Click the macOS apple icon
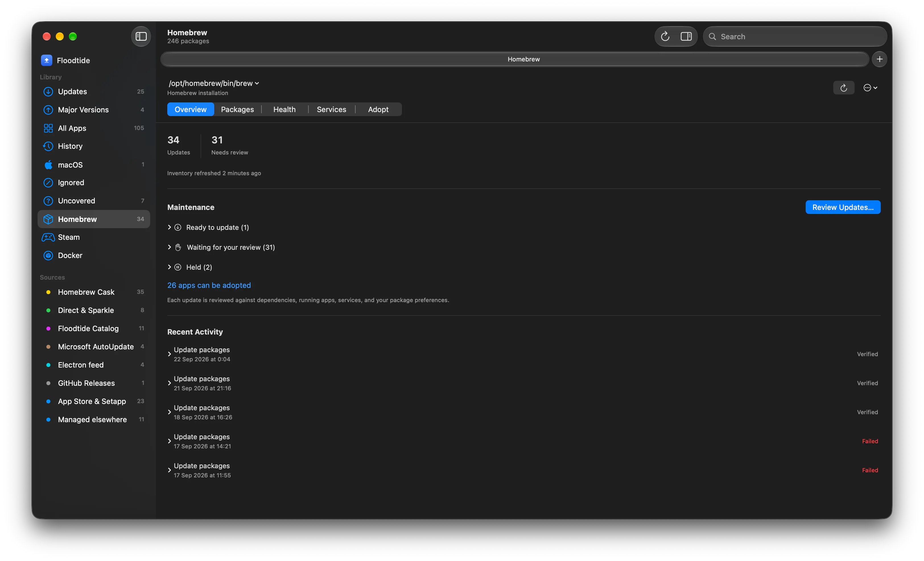 pyautogui.click(x=48, y=165)
